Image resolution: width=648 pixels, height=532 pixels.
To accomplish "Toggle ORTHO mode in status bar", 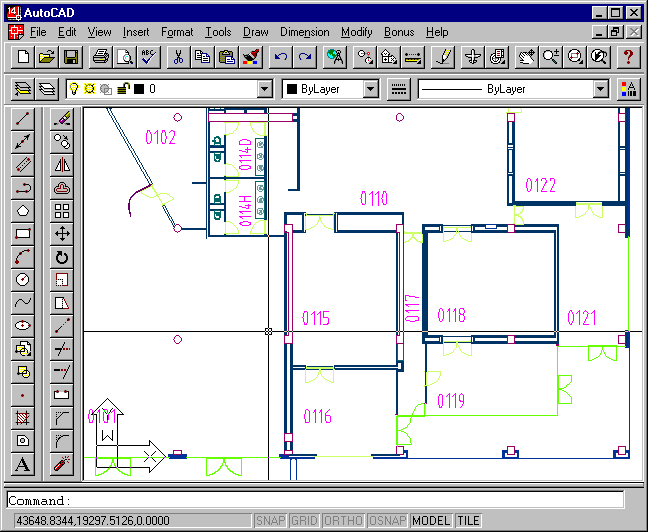I will tap(343, 520).
